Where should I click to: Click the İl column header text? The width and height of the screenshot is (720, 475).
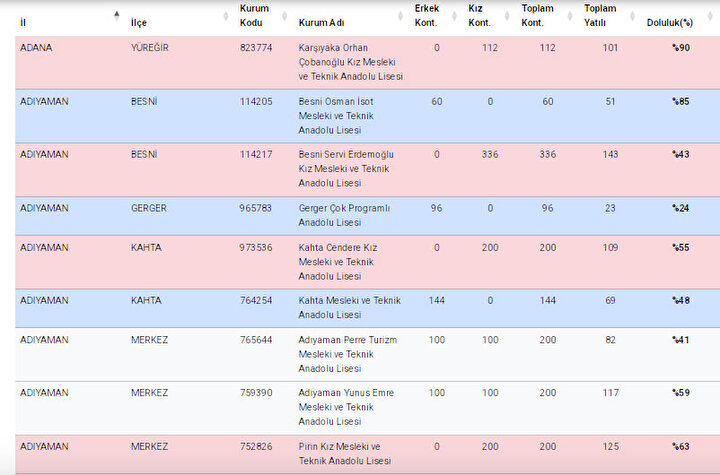click(x=22, y=23)
